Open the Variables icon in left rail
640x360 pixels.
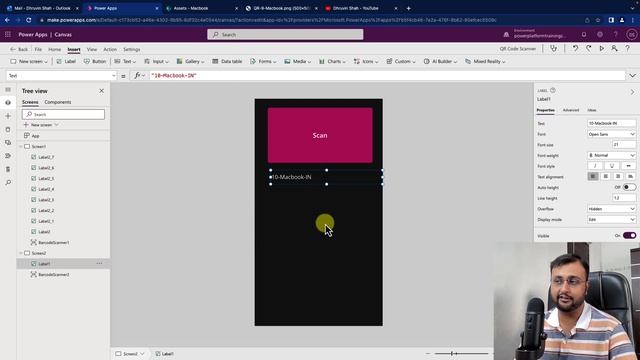coord(8,169)
